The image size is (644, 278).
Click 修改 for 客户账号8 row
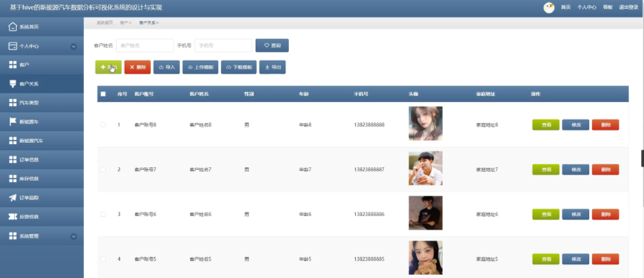tap(576, 124)
